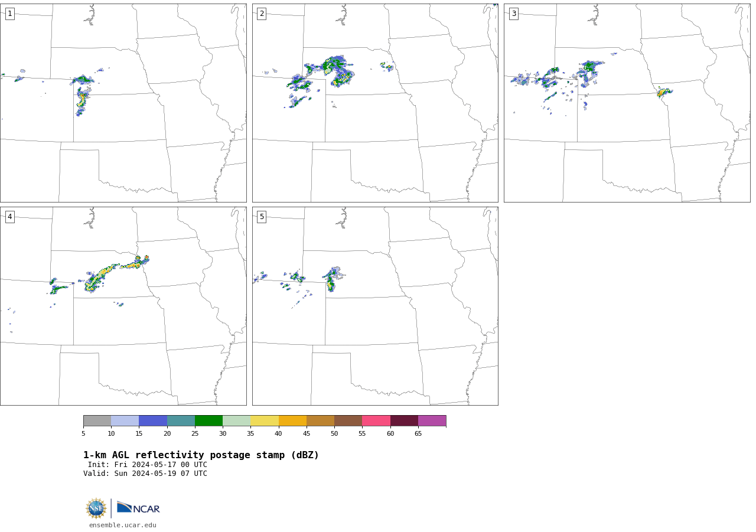Click the NSF logo icon

point(96,508)
